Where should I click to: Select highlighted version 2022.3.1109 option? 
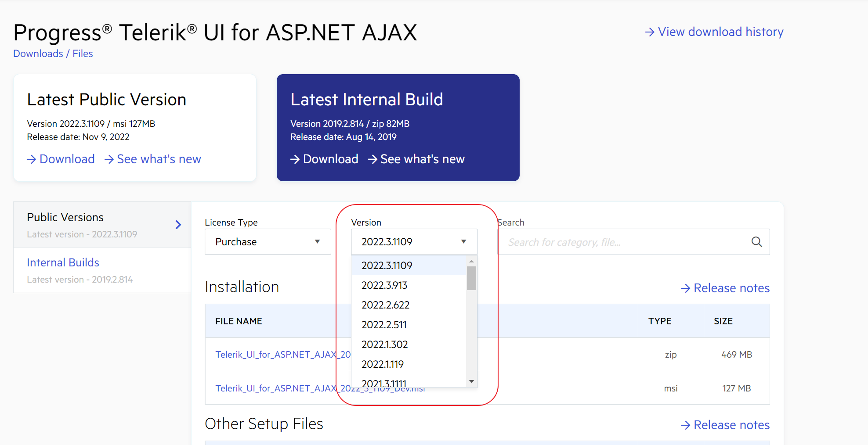[387, 266]
